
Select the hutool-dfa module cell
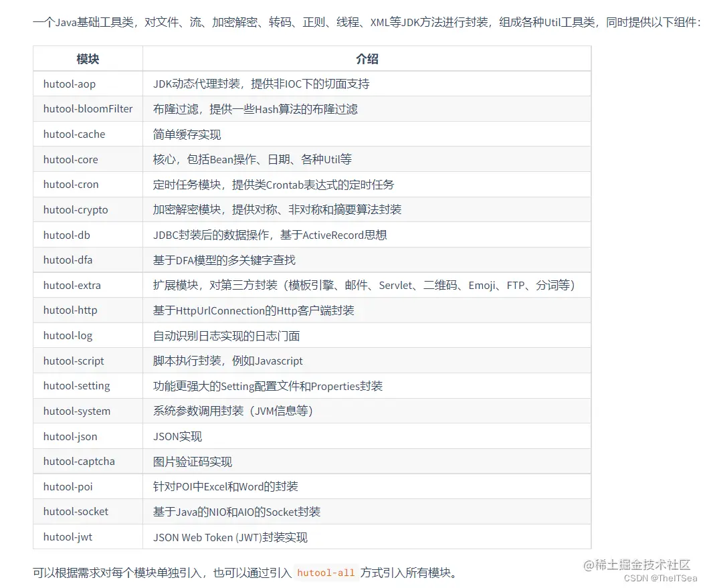click(x=67, y=260)
